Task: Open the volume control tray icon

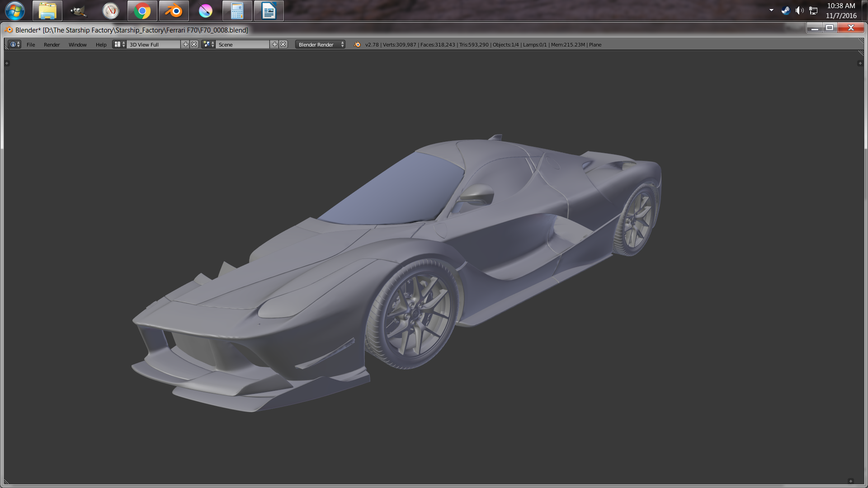Action: click(x=799, y=10)
